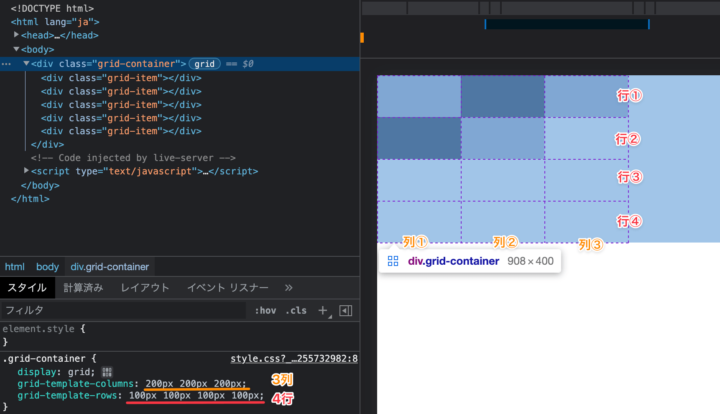The image size is (720, 414).
Task: Select the html lang="ja" element line
Action: click(55, 22)
